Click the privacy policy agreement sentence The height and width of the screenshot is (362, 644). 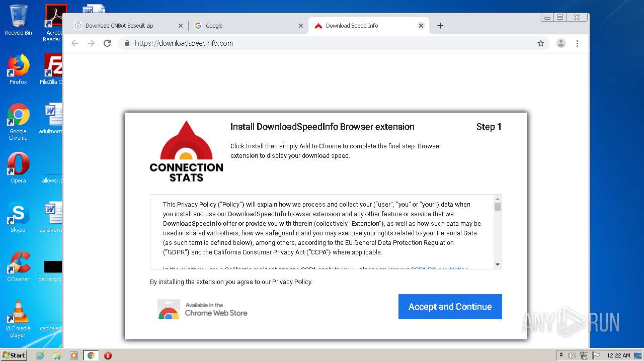(x=231, y=282)
